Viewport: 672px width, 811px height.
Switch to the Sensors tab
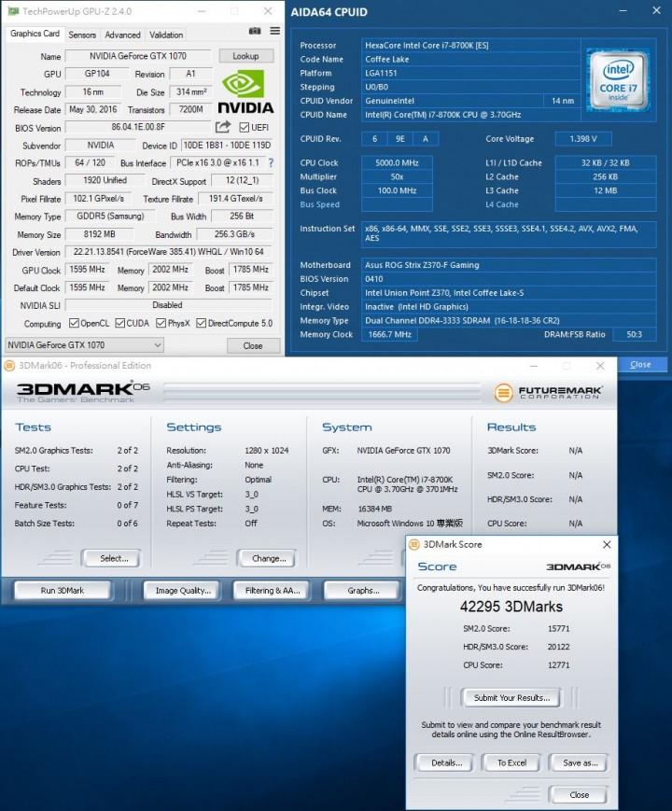82,35
